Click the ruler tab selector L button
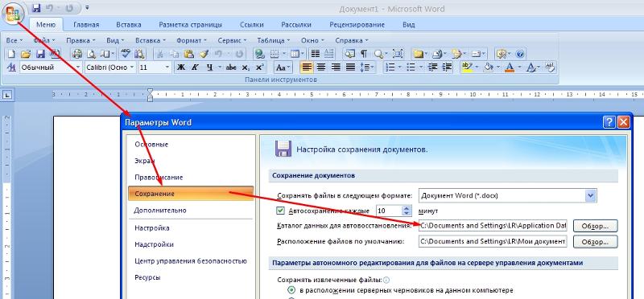 pos(7,95)
